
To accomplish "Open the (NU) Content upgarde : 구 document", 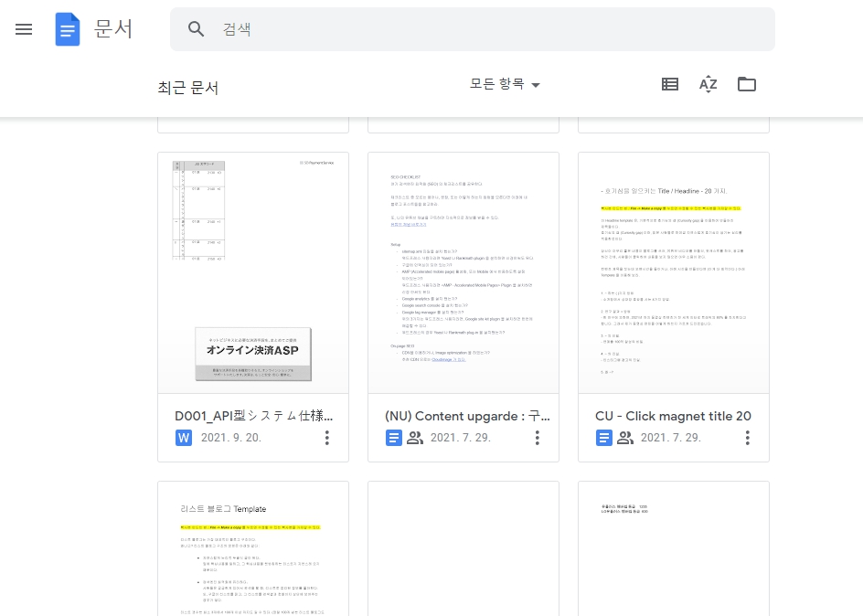I will (x=463, y=274).
